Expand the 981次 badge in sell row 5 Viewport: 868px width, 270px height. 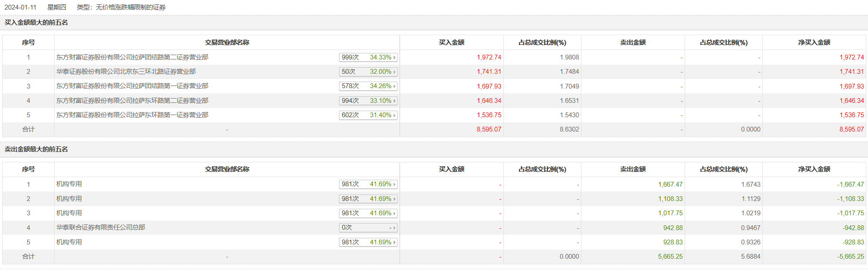coord(368,242)
